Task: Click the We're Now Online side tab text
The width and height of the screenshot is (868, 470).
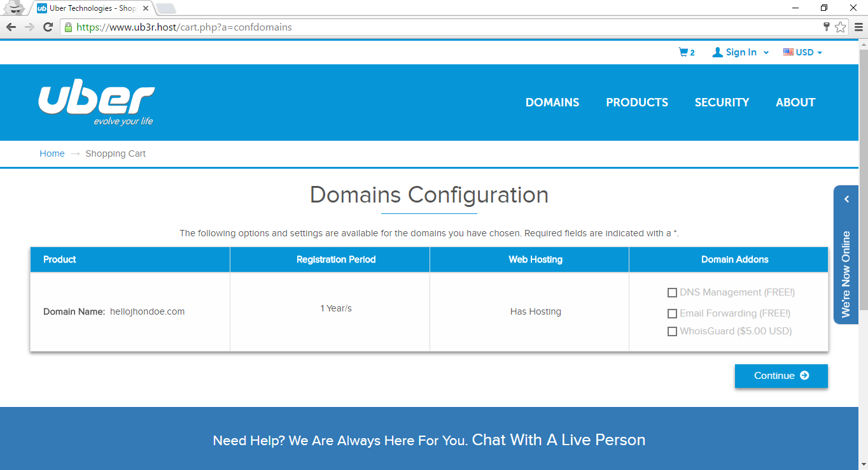Action: pos(846,274)
